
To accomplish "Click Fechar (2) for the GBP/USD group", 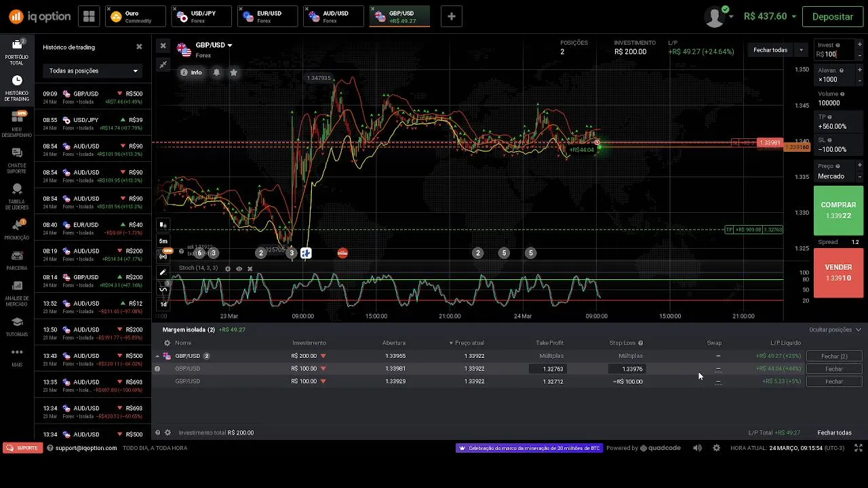I will pos(834,356).
